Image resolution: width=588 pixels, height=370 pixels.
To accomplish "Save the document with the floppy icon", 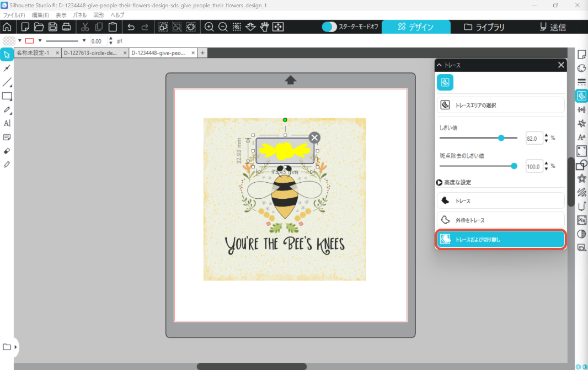I will point(52,27).
